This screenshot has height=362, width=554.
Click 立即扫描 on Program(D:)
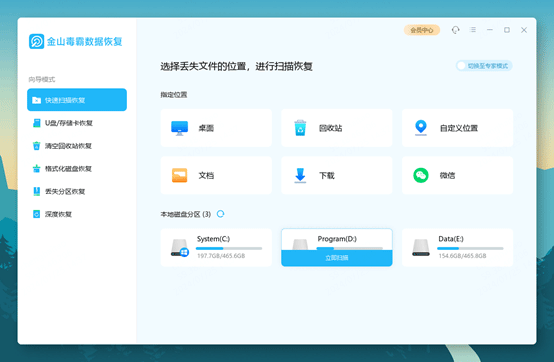pos(337,258)
